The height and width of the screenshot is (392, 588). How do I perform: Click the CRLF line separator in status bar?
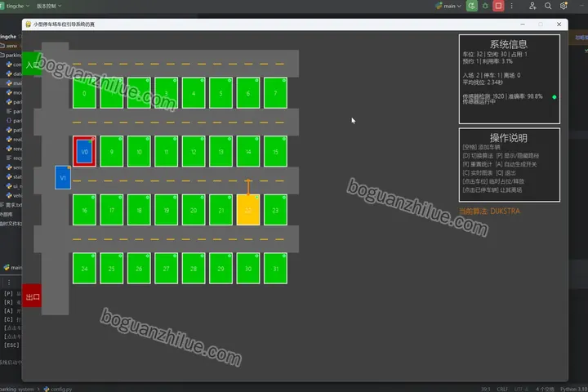pyautogui.click(x=502, y=389)
